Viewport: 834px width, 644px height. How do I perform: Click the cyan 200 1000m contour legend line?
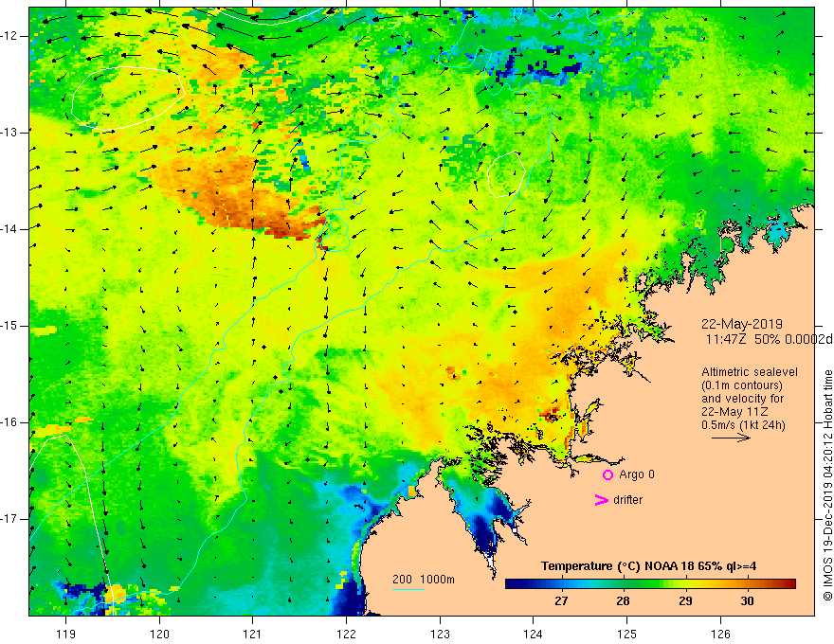click(408, 589)
